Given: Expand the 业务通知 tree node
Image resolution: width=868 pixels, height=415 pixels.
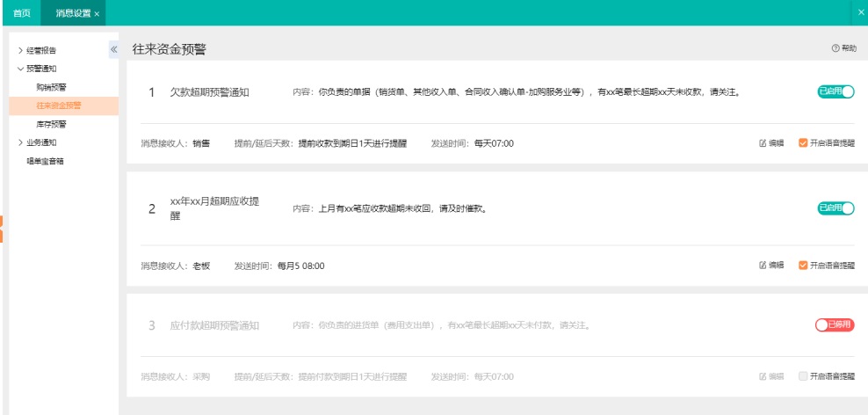Looking at the screenshot, I should (x=20, y=142).
